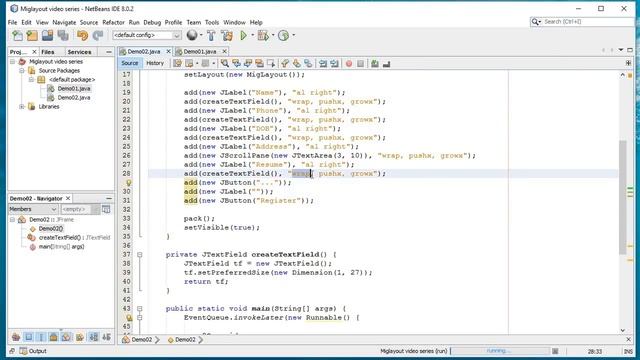
Task: Open the default config combo box
Action: click(x=147, y=35)
